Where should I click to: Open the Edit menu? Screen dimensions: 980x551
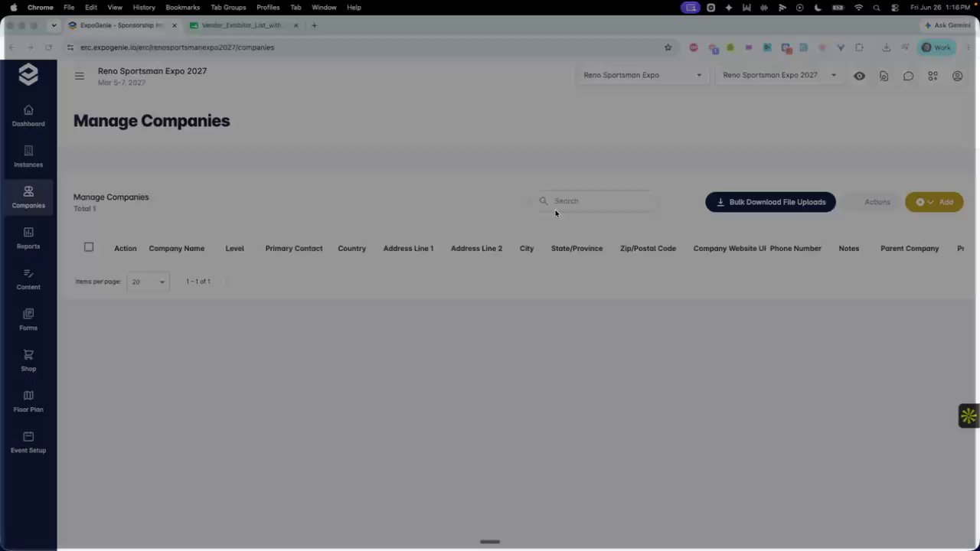(x=91, y=8)
